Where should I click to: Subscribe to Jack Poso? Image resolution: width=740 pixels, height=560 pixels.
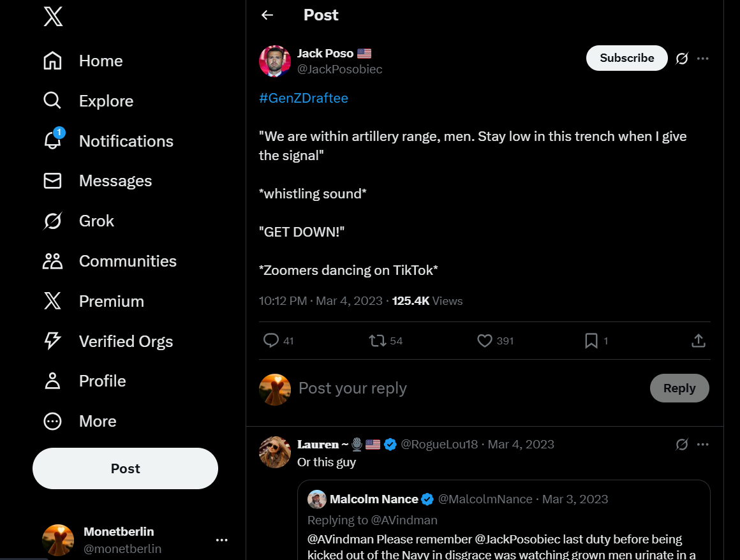tap(626, 58)
